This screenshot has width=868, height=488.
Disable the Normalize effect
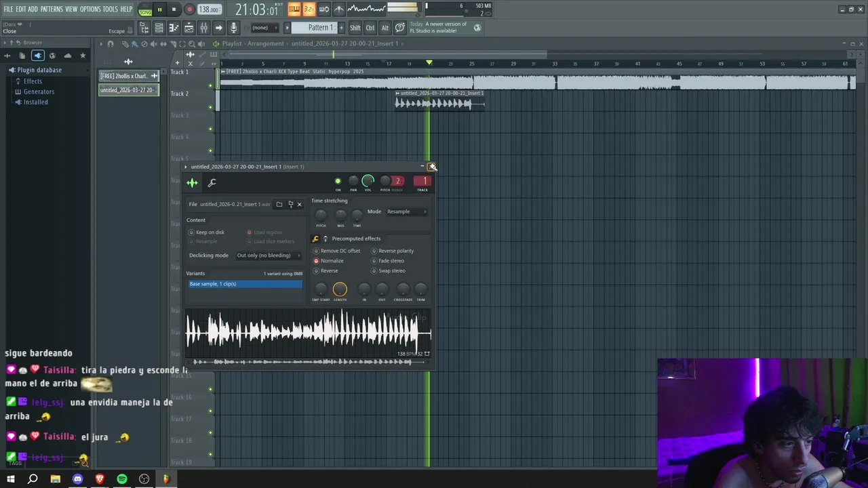pyautogui.click(x=329, y=261)
